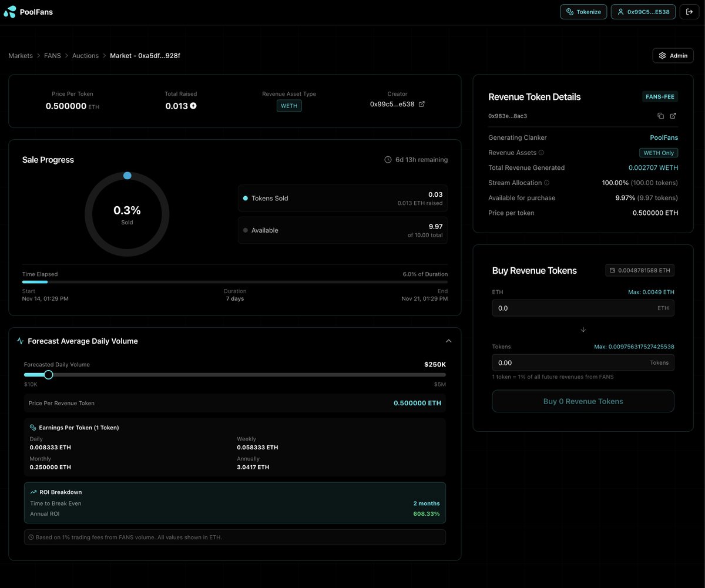Click the FANS-FEE token badge
The width and height of the screenshot is (705, 588).
pos(660,97)
